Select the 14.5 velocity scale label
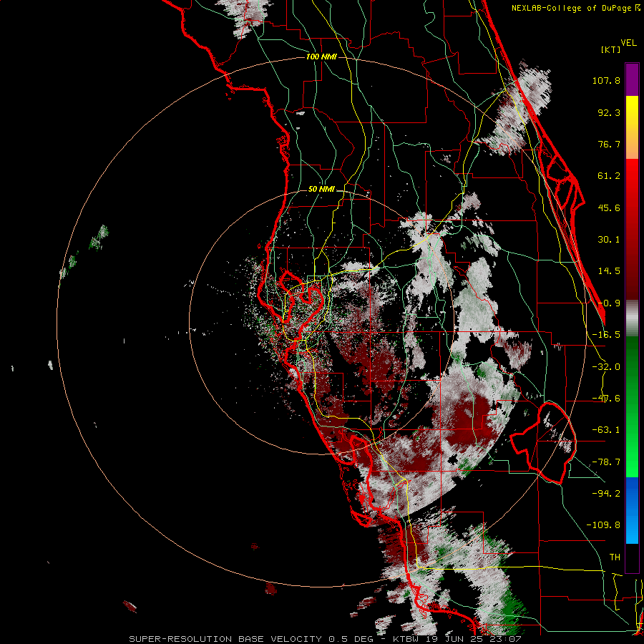This screenshot has height=644, width=644. tap(609, 271)
